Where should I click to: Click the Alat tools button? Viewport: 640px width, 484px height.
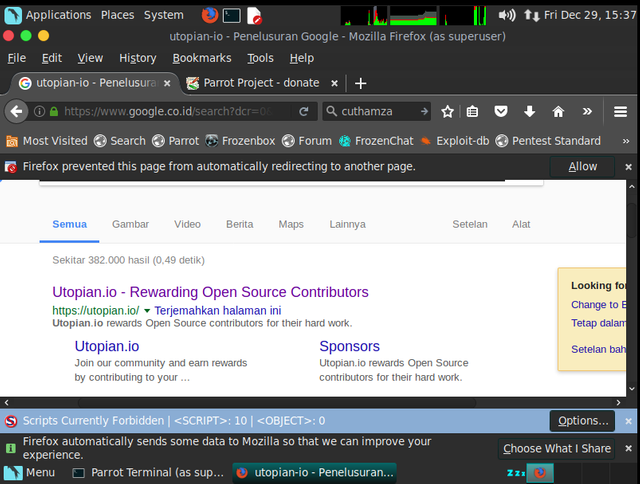coord(521,224)
